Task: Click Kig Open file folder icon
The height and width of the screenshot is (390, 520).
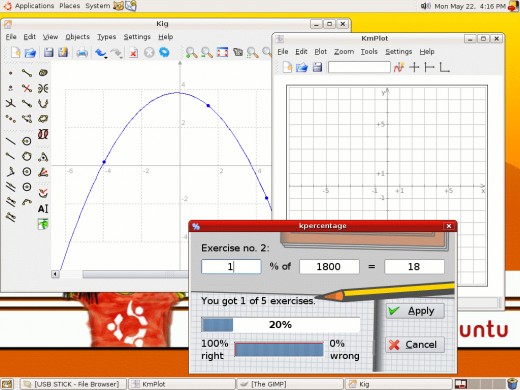Action: (30, 52)
